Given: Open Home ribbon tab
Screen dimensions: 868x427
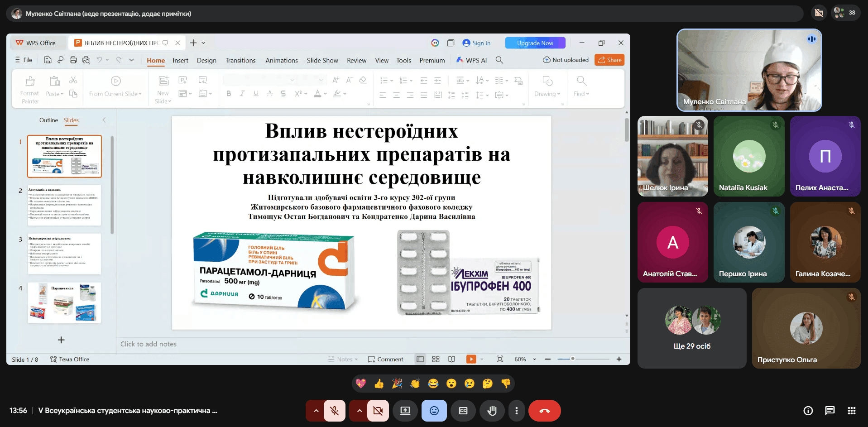Looking at the screenshot, I should [x=156, y=60].
